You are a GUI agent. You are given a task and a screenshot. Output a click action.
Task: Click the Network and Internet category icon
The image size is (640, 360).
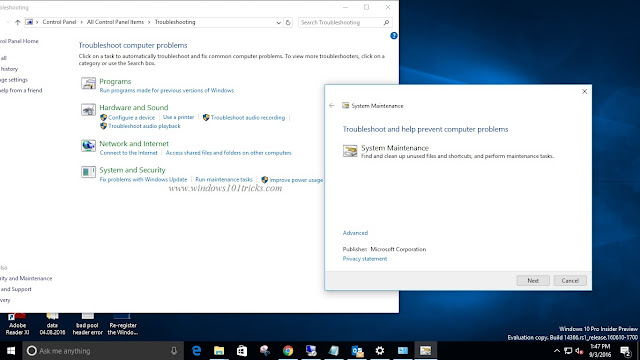[x=88, y=145]
